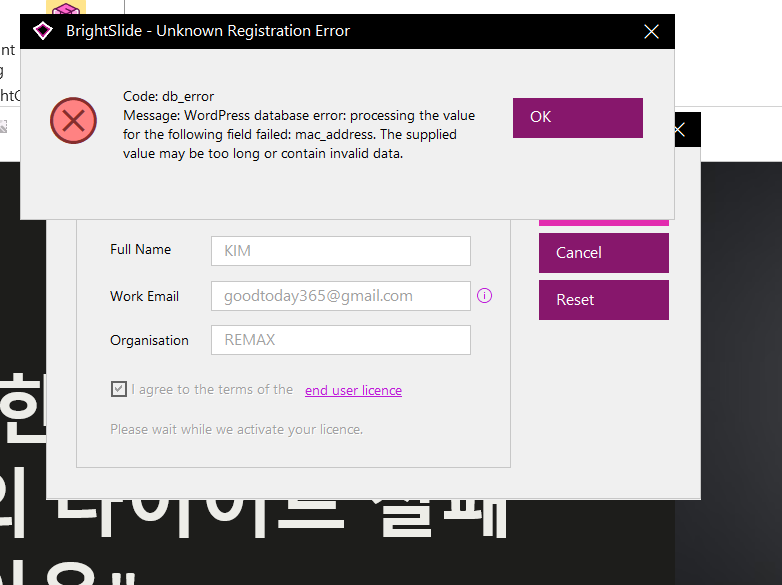This screenshot has height=585, width=782.
Task: Click OK in the registration error dialog
Action: pyautogui.click(x=578, y=118)
